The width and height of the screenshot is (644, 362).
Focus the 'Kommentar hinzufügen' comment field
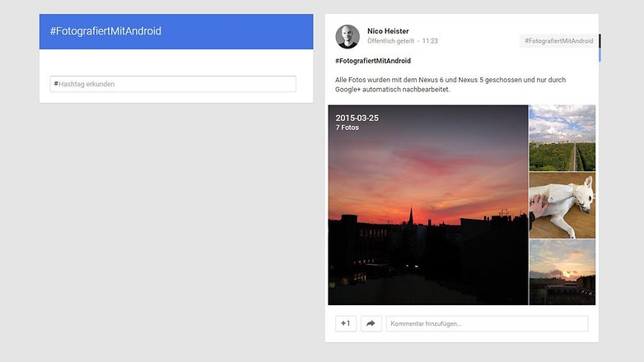(x=487, y=323)
